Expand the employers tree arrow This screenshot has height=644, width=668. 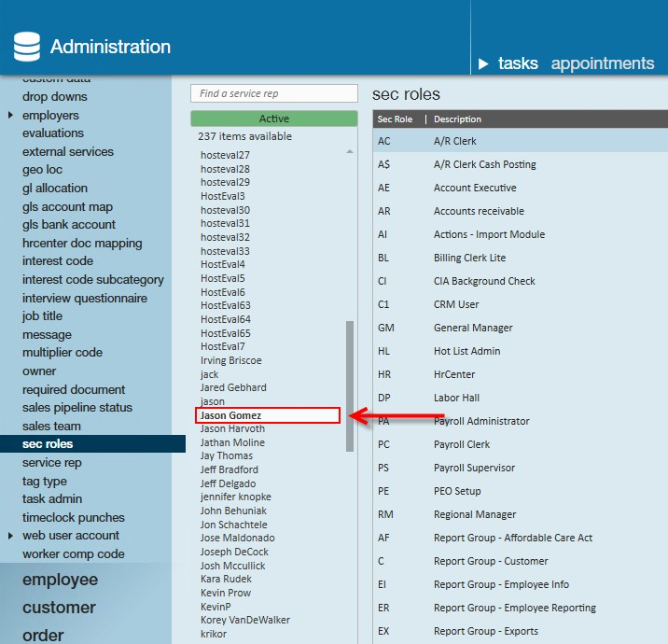point(10,115)
